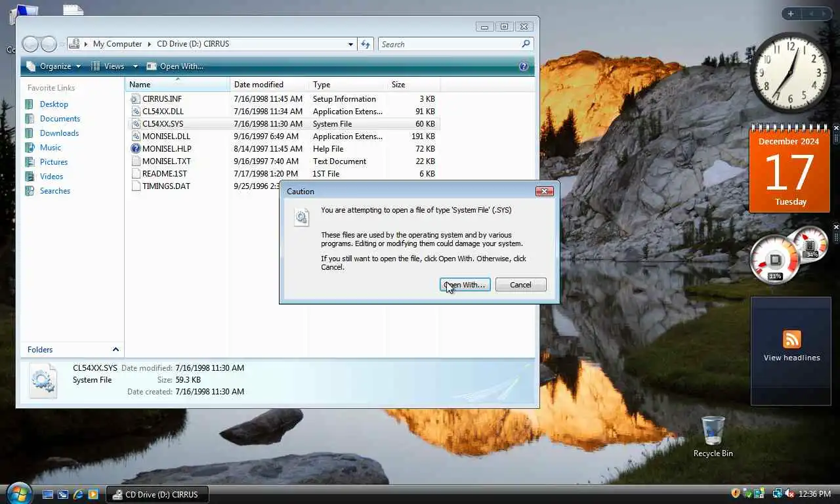The width and height of the screenshot is (840, 504).
Task: Open Desktop in Favorite Links
Action: click(x=54, y=104)
